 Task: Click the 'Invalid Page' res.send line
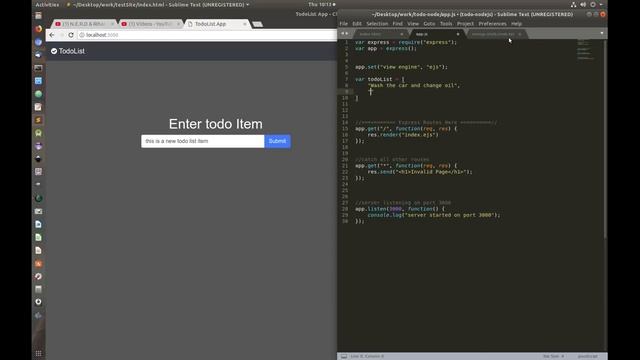(x=420, y=172)
